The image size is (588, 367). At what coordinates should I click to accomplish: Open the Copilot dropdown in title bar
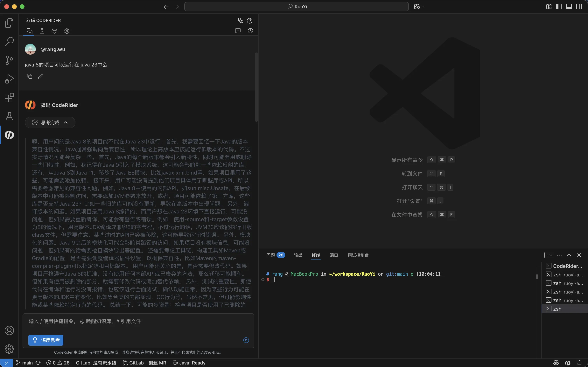coord(423,7)
